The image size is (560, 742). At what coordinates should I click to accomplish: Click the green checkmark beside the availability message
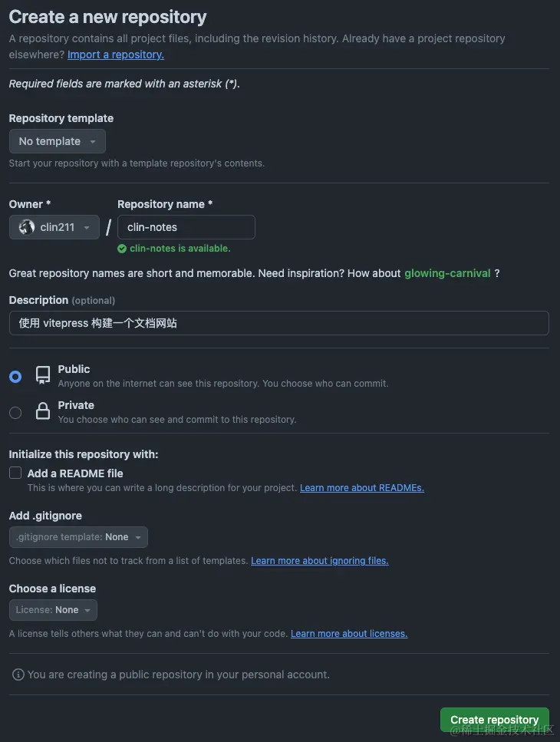click(x=122, y=248)
